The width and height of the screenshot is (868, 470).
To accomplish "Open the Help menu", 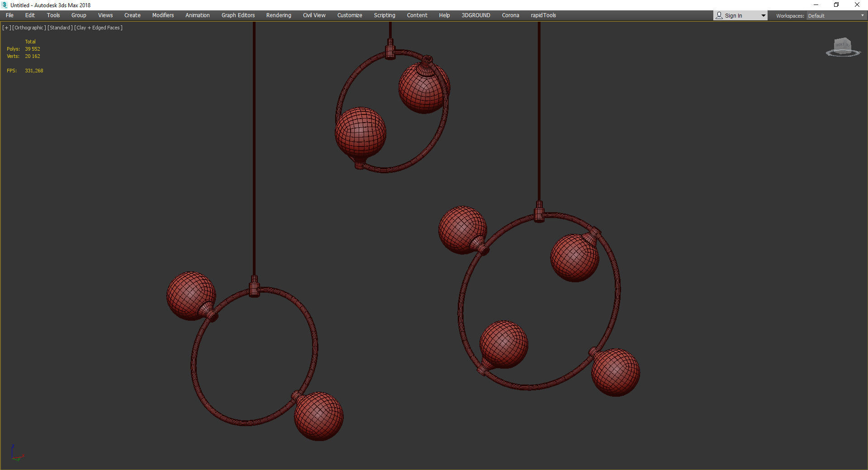I will click(445, 15).
